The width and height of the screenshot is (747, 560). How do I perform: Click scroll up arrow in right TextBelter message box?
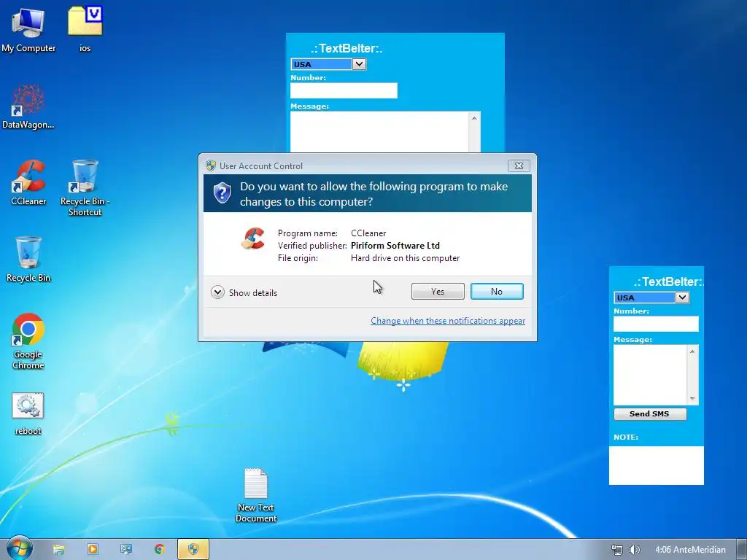click(692, 351)
